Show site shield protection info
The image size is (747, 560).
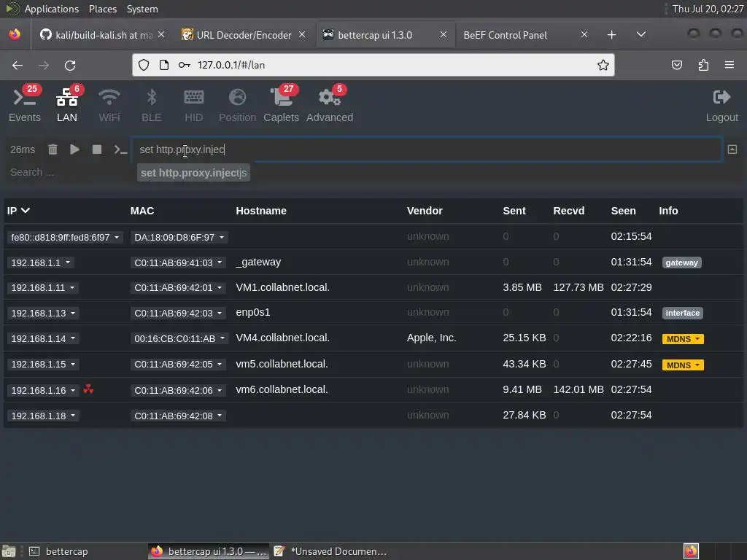(x=144, y=65)
